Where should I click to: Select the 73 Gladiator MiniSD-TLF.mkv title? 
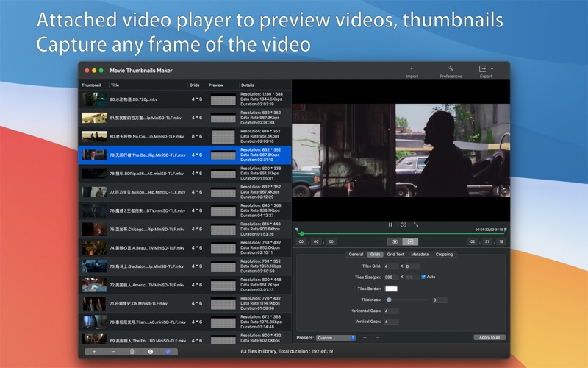click(x=146, y=266)
